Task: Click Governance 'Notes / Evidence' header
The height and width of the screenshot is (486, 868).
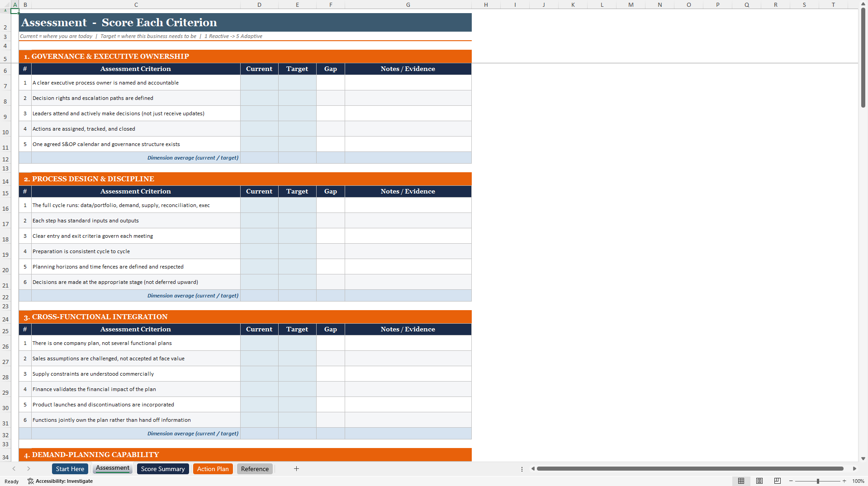Action: (408, 69)
